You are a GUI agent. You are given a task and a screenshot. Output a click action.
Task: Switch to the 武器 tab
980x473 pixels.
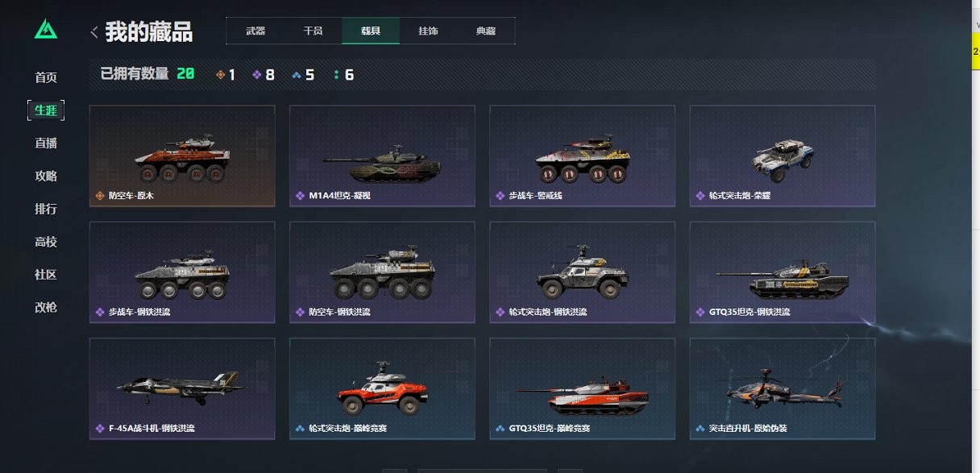[255, 31]
